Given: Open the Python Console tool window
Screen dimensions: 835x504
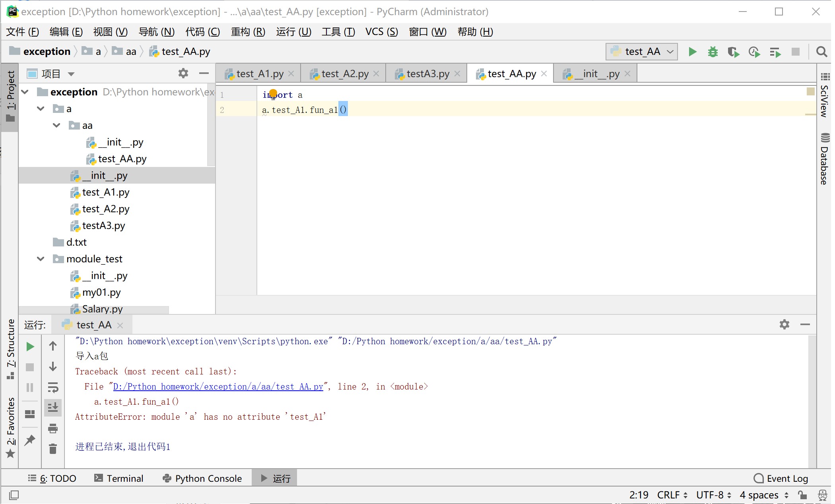Looking at the screenshot, I should click(x=202, y=478).
